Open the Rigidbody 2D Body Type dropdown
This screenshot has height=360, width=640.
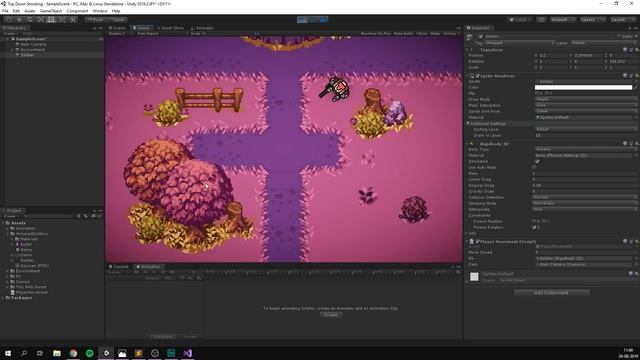[586, 149]
